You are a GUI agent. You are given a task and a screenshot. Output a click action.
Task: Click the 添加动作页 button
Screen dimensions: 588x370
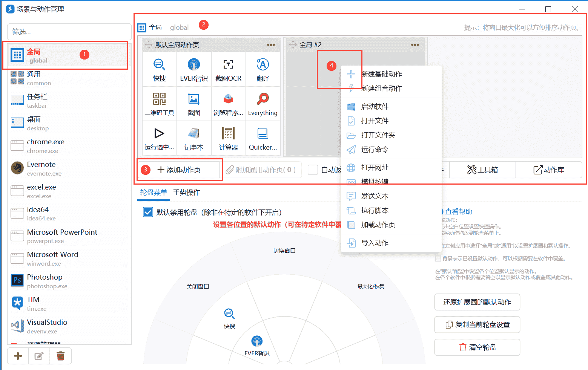coord(178,170)
